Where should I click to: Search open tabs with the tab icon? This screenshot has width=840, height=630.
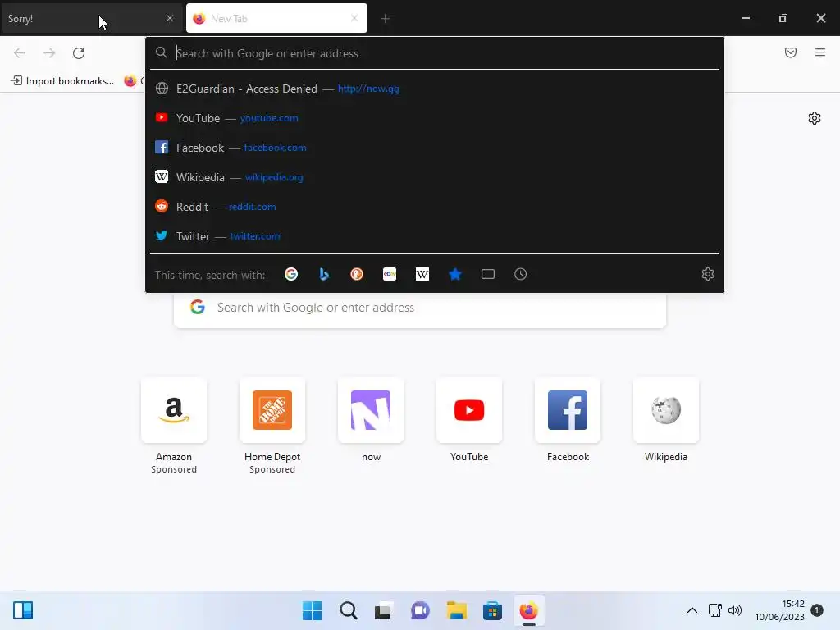coord(487,274)
